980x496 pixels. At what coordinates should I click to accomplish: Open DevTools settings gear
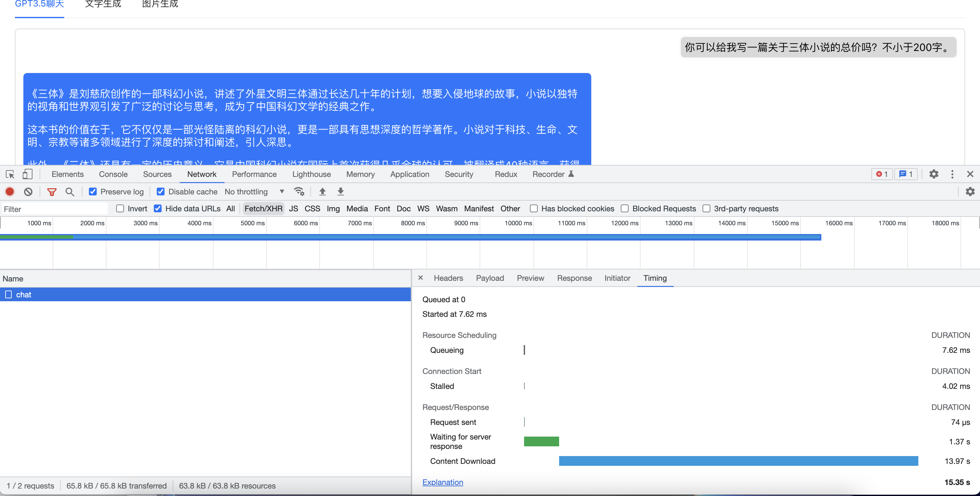click(x=934, y=174)
